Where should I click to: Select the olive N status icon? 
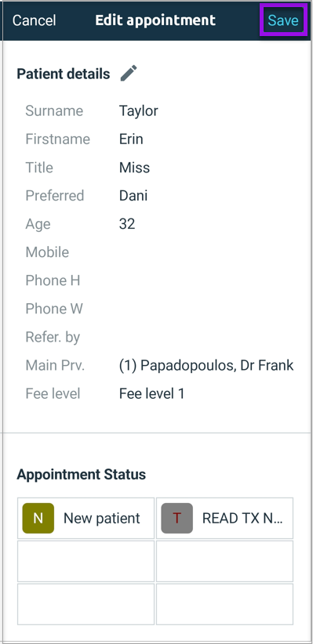(38, 518)
